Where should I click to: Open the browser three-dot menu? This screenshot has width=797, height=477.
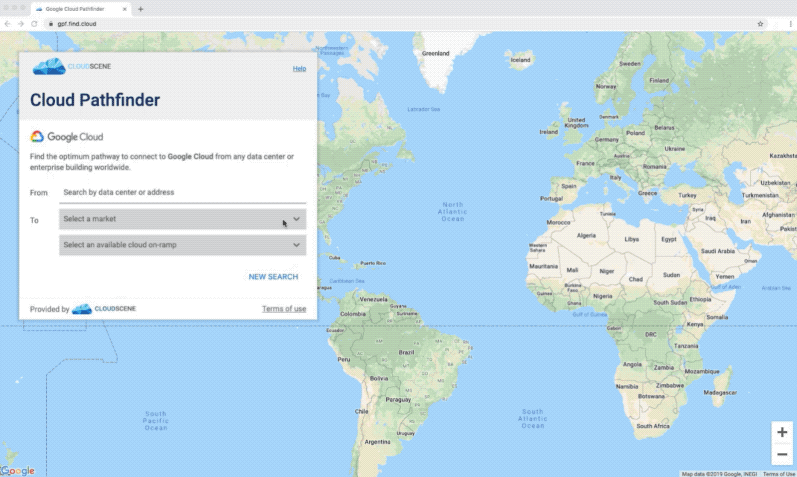(790, 24)
